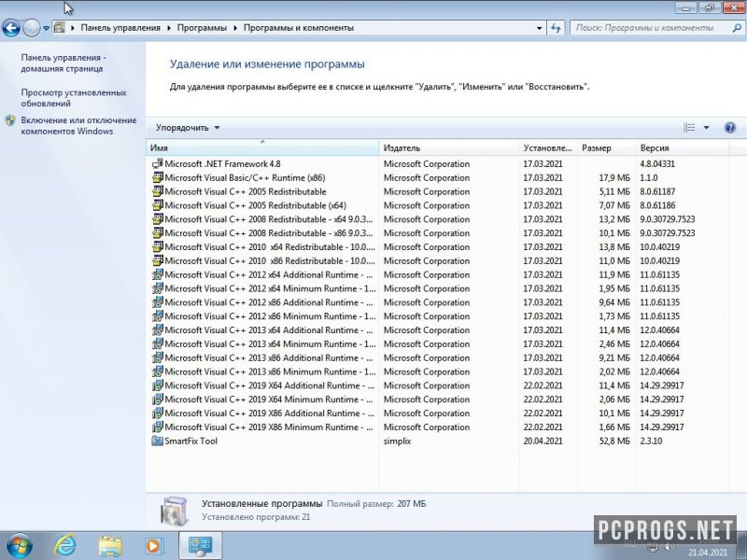Image resolution: width=747 pixels, height=560 pixels.
Task: Open Control Panel home page link
Action: click(x=63, y=63)
